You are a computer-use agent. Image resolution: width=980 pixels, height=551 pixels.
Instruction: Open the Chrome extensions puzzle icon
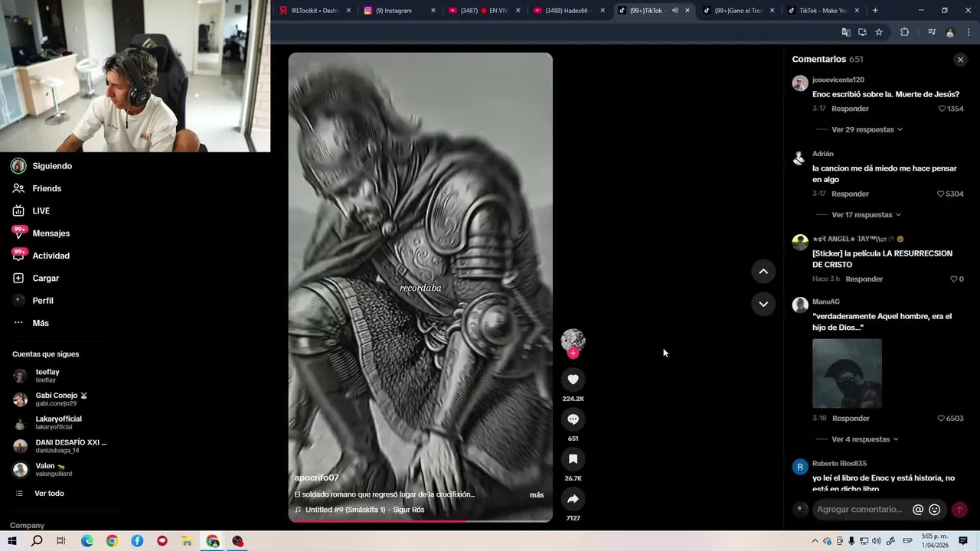[x=904, y=32]
